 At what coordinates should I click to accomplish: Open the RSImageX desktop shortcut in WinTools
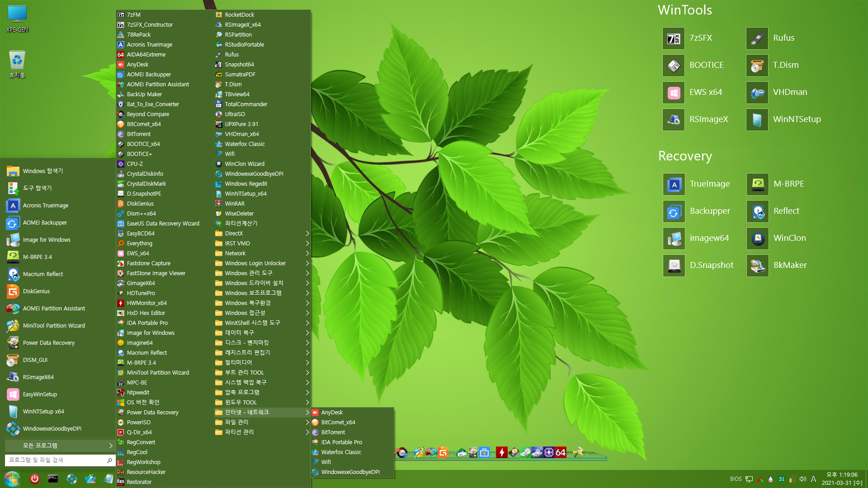click(x=674, y=120)
